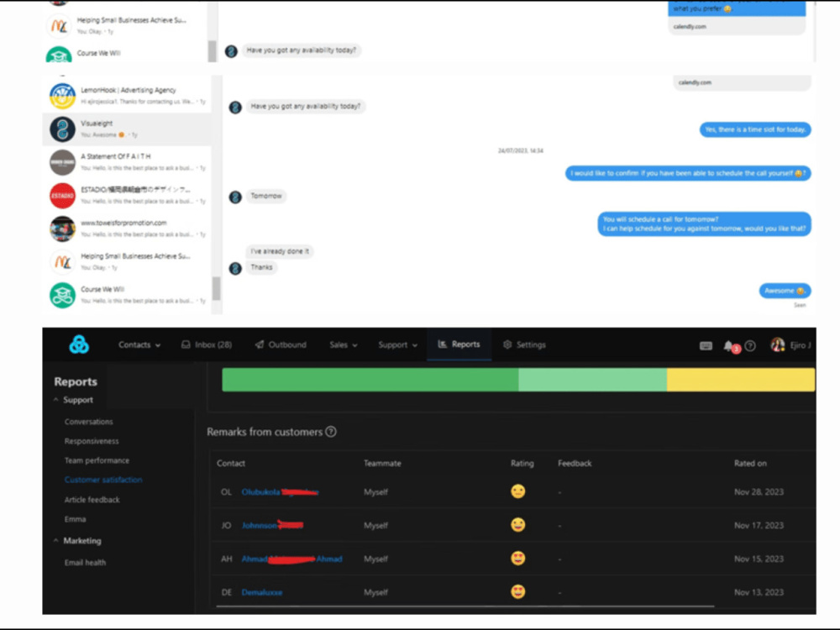Collapse the Support section in Reports sidebar

click(x=73, y=400)
